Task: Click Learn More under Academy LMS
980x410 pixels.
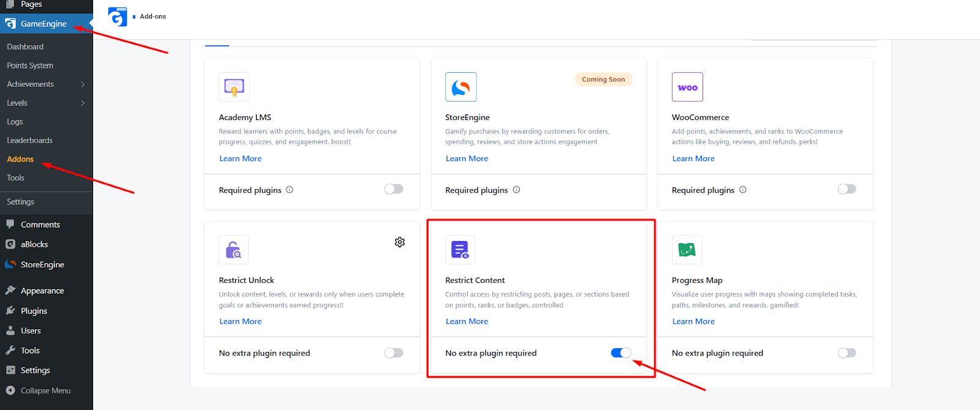Action: coord(241,158)
